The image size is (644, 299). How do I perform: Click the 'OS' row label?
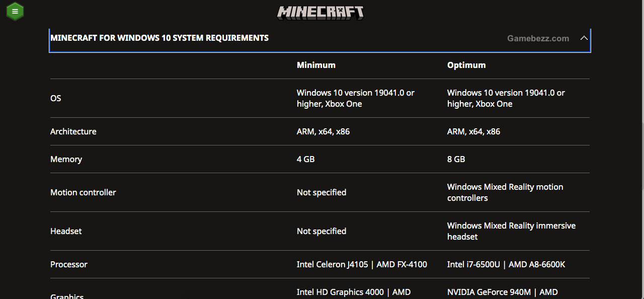[56, 98]
